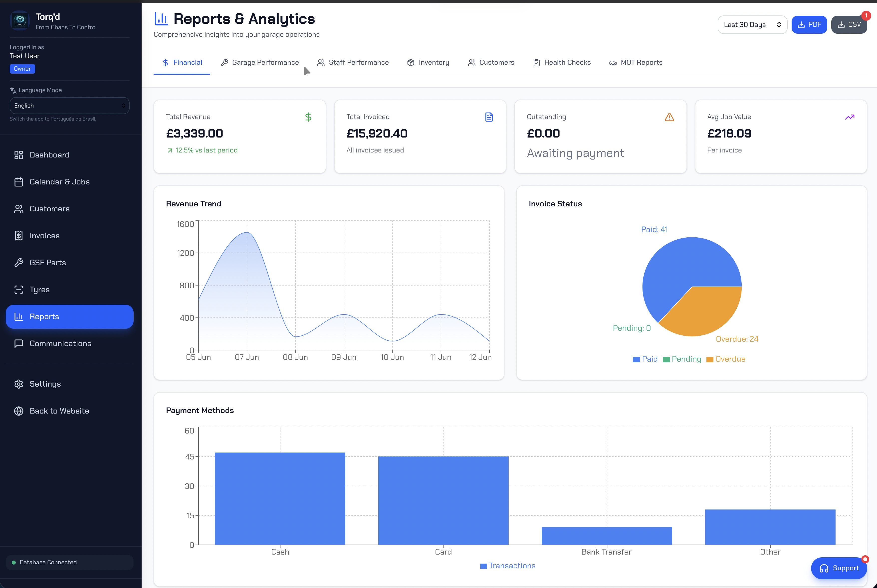
Task: Switch to the Garage Performance tab
Action: pyautogui.click(x=259, y=63)
